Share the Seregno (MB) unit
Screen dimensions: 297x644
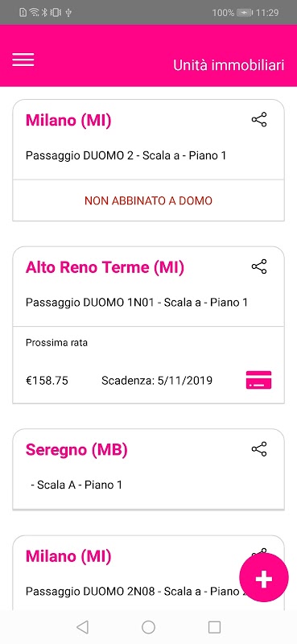[x=259, y=449]
